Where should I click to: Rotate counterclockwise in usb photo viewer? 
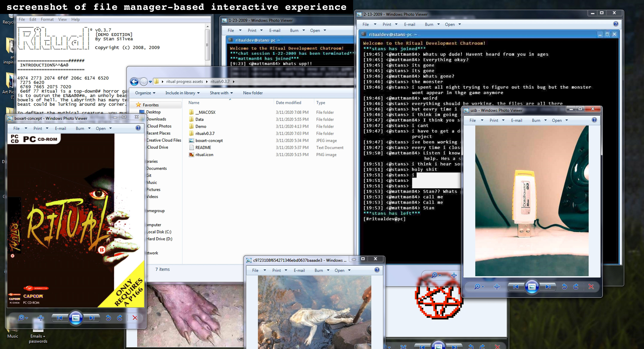point(564,287)
